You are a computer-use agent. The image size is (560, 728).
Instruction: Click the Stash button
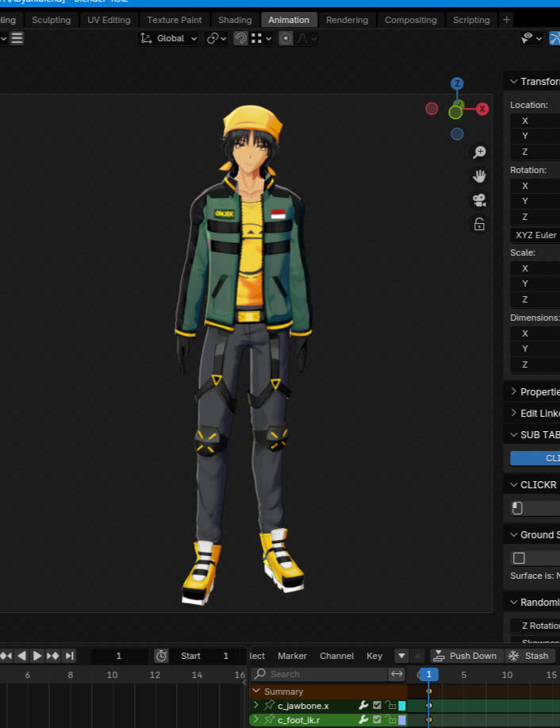pyautogui.click(x=529, y=656)
